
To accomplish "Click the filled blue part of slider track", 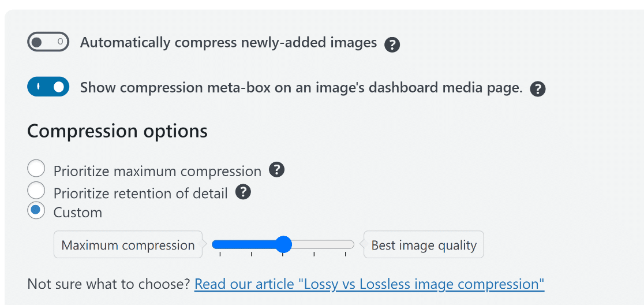I will click(243, 244).
